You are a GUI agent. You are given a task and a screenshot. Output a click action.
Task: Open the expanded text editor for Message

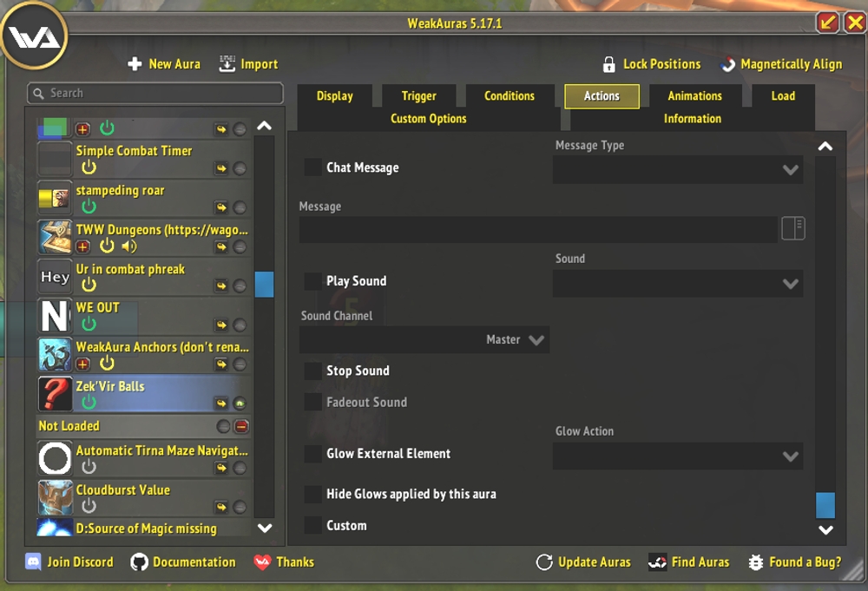792,228
